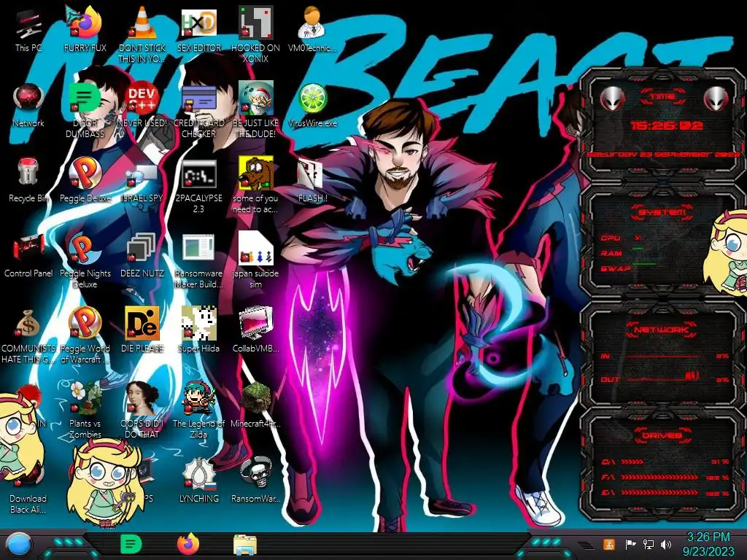Viewport: 747px width, 560px height.
Task: Open the DEEZ NUTZ stacked windows icon
Action: 142,256
